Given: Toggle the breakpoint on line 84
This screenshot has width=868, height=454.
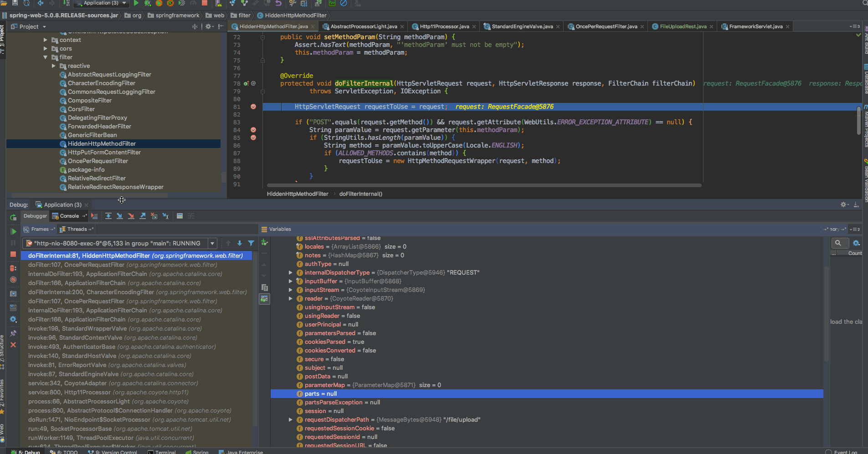Looking at the screenshot, I should click(x=253, y=130).
